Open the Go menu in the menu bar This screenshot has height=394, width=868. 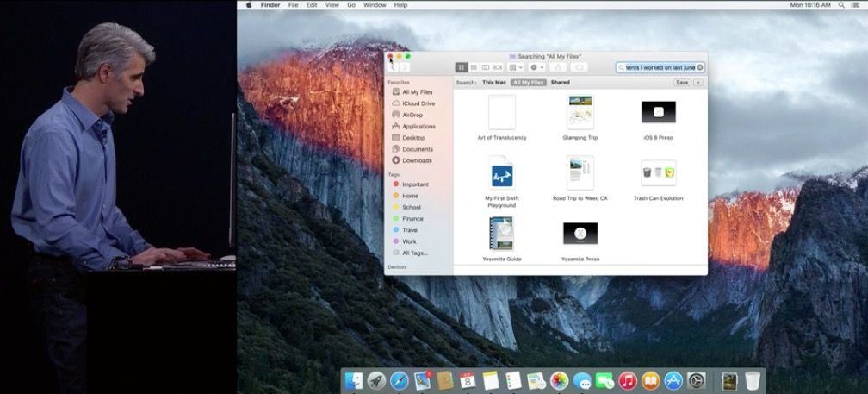coord(351,5)
